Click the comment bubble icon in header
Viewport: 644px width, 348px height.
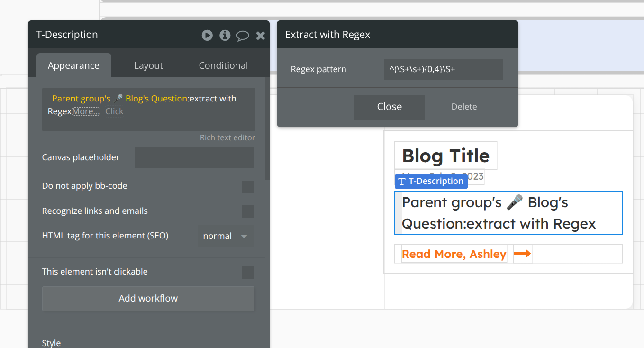pyautogui.click(x=243, y=36)
